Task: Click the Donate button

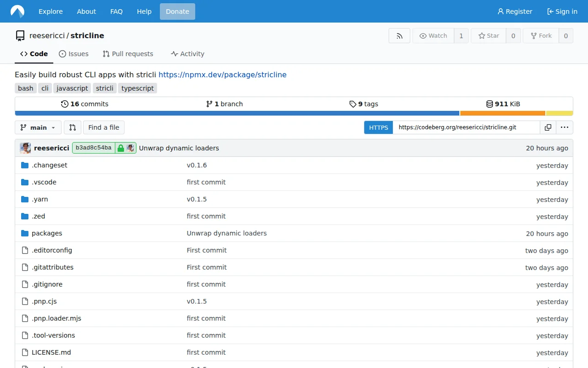Action: [x=177, y=11]
